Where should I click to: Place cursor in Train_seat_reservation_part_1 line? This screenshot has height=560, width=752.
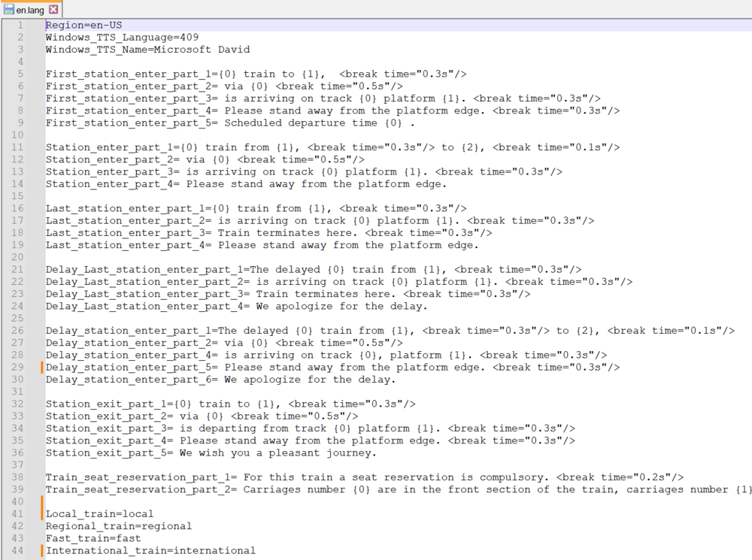tap(226, 477)
